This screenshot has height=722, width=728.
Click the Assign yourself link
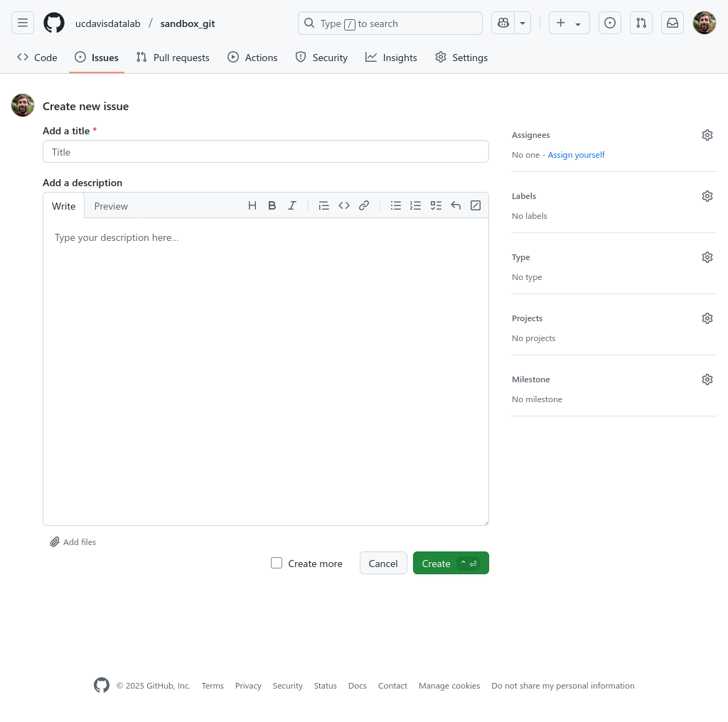pos(576,155)
